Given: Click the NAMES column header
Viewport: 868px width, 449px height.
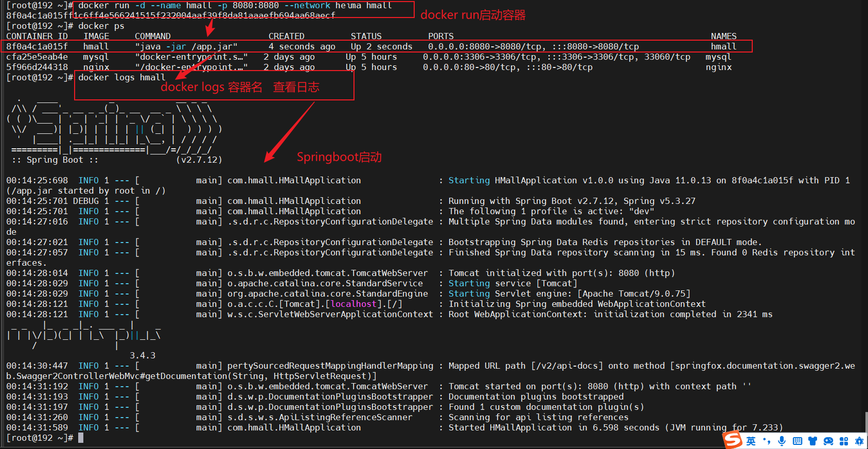Looking at the screenshot, I should pos(724,36).
